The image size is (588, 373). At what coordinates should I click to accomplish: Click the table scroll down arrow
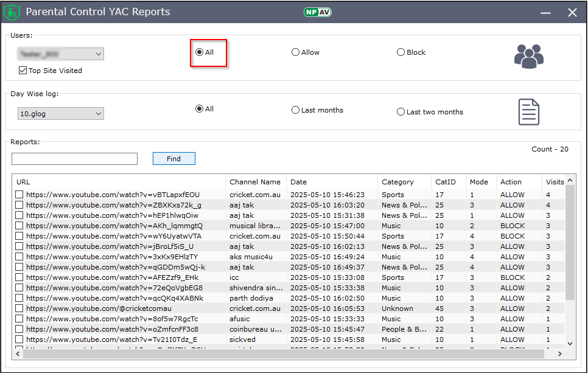(x=570, y=344)
